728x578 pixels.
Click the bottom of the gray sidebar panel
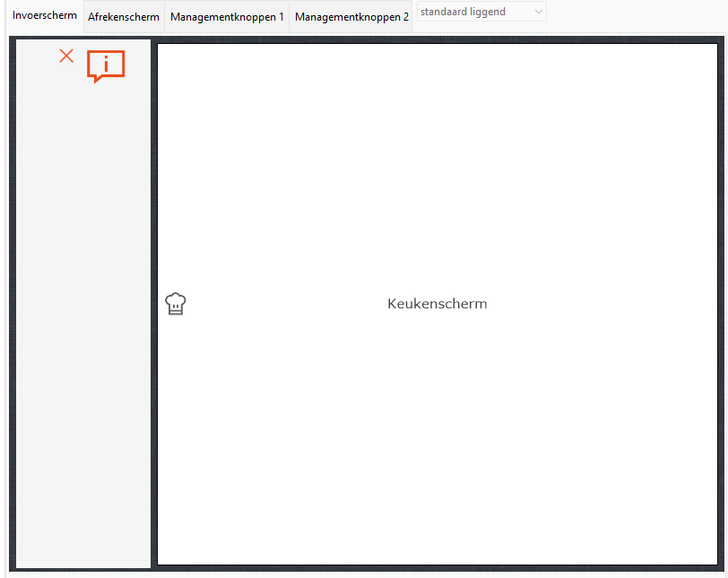pos(83,551)
